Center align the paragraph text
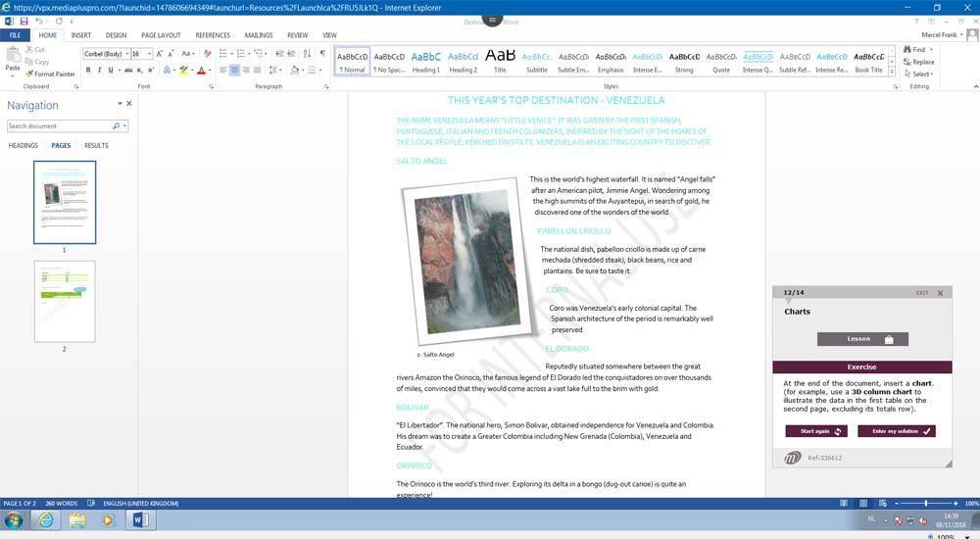 pyautogui.click(x=235, y=71)
